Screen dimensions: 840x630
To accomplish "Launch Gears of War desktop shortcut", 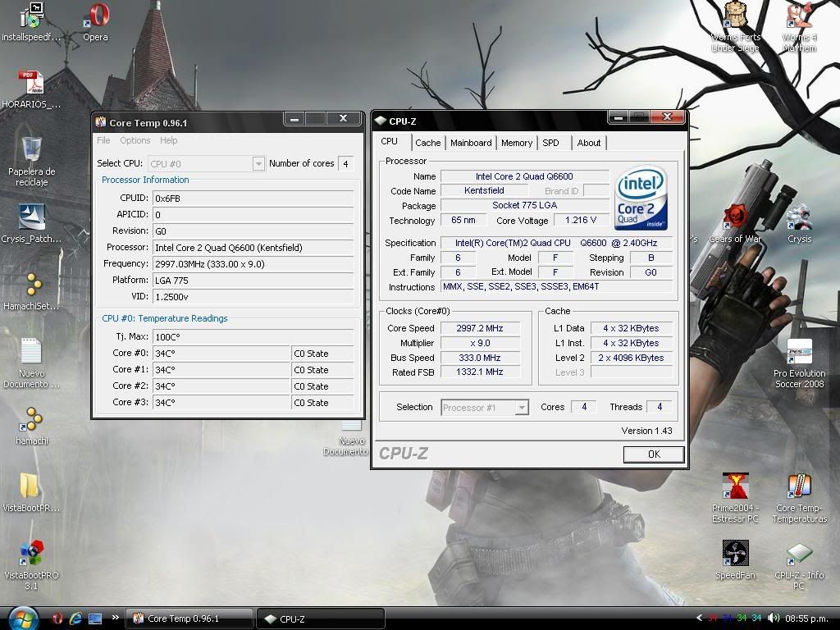I will coord(735,223).
